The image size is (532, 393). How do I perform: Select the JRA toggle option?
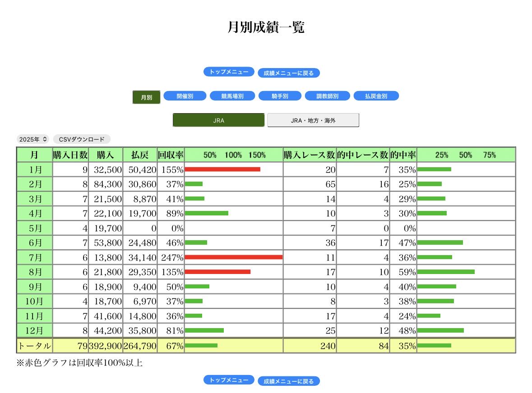click(x=218, y=120)
